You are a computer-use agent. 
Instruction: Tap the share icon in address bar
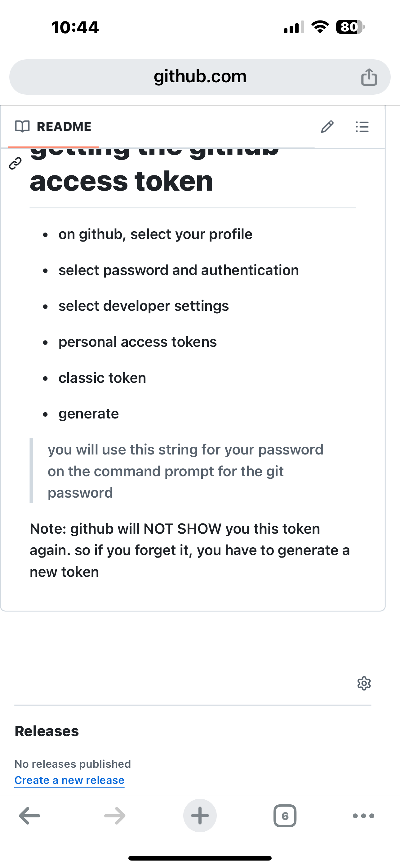369,77
